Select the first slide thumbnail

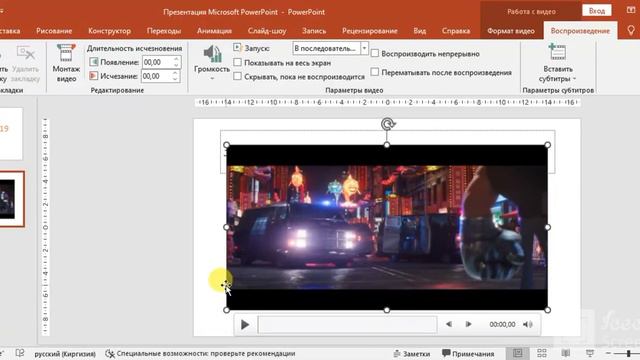coord(11,134)
